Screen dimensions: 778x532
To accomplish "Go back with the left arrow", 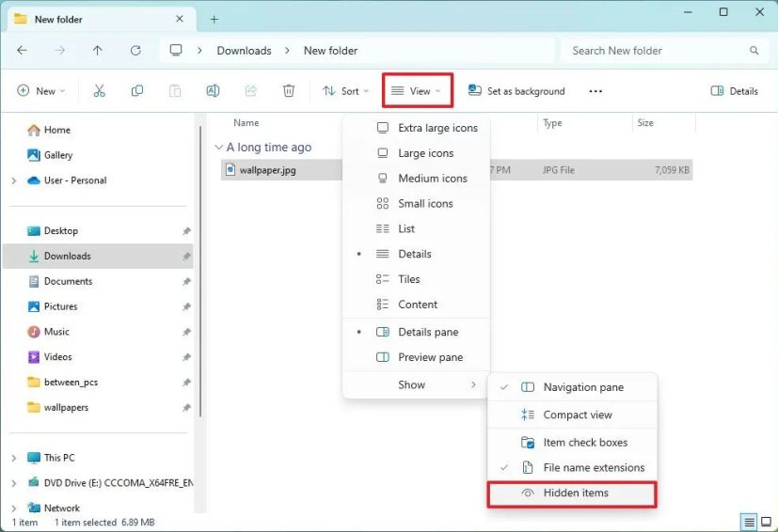I will 22,50.
